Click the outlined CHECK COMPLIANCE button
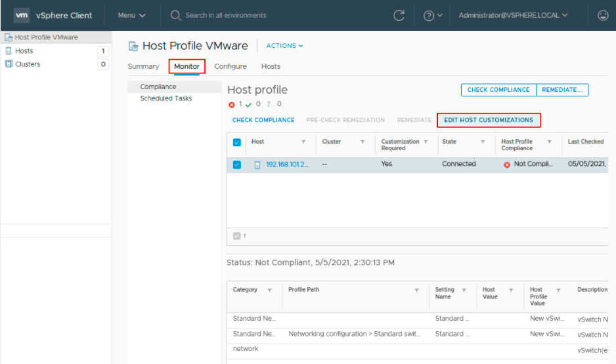Viewport: 616px width, 364px height. pos(498,90)
